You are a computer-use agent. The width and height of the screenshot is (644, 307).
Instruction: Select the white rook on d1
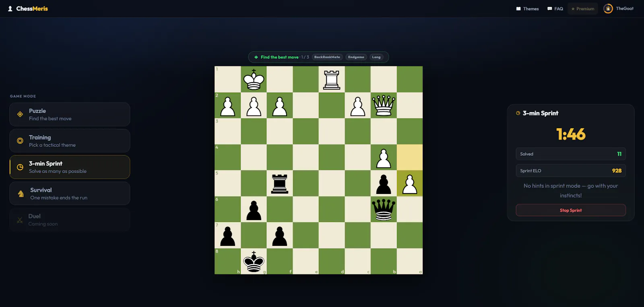pyautogui.click(x=332, y=79)
